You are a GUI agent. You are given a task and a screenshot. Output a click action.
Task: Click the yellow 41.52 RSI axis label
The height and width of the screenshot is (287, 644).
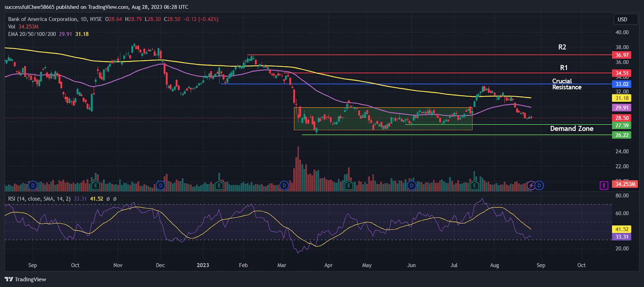pyautogui.click(x=622, y=229)
